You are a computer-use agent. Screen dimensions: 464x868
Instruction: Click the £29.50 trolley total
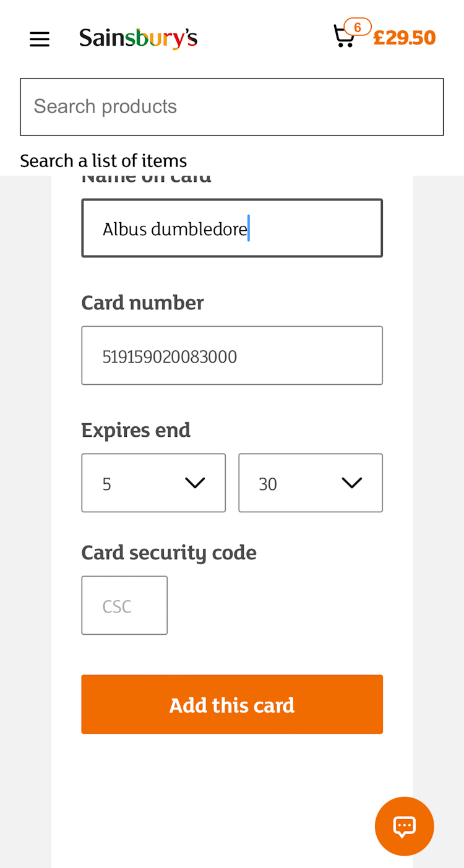[405, 38]
